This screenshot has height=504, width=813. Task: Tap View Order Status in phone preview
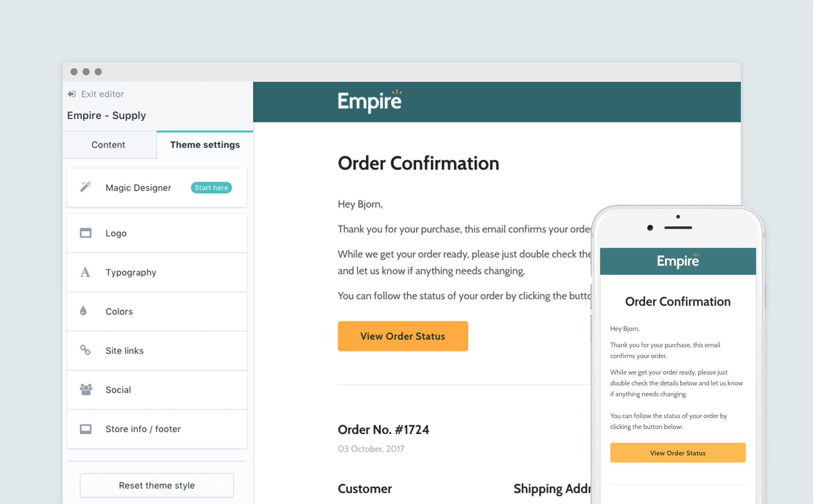tap(677, 453)
